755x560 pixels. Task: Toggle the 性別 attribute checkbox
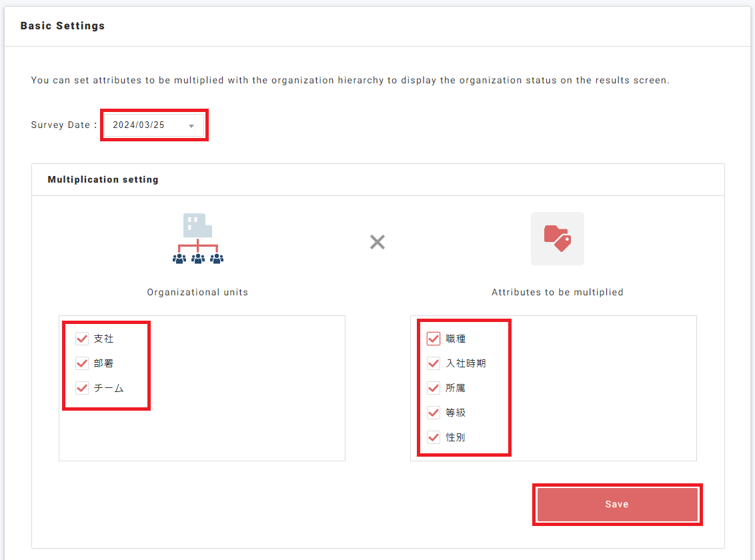(x=434, y=437)
